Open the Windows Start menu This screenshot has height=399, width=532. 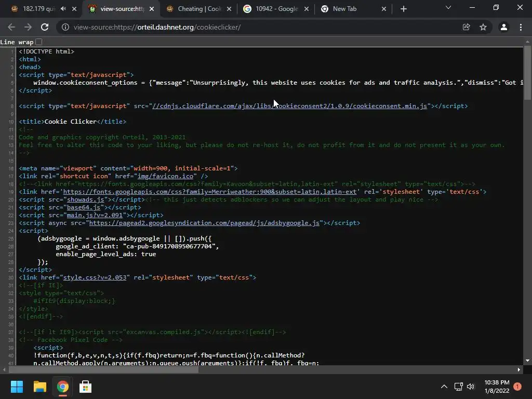[x=17, y=387]
